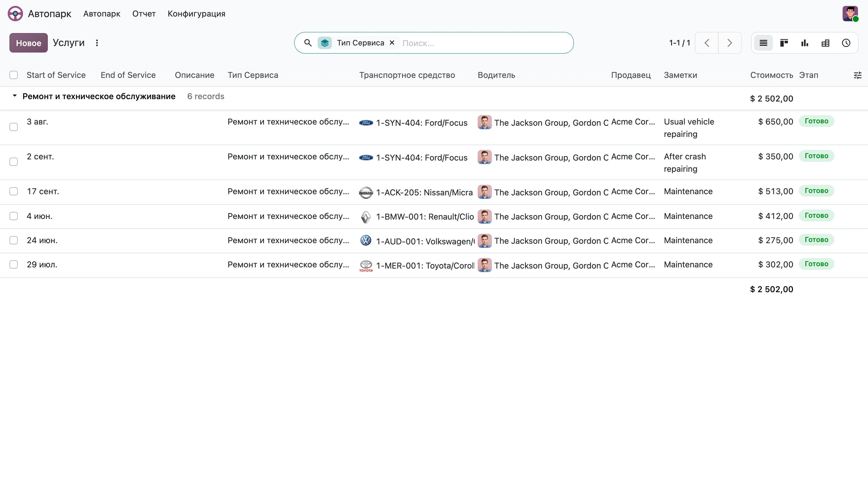Viewport: 868px width, 484px height.
Task: Open the Конфигурация menu
Action: pyautogui.click(x=196, y=14)
